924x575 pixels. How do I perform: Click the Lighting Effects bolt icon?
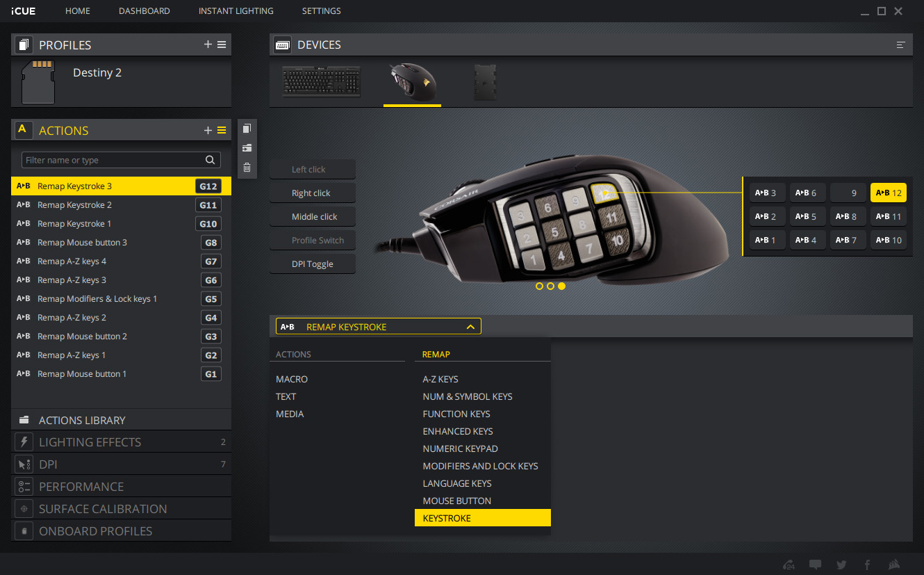(x=24, y=442)
